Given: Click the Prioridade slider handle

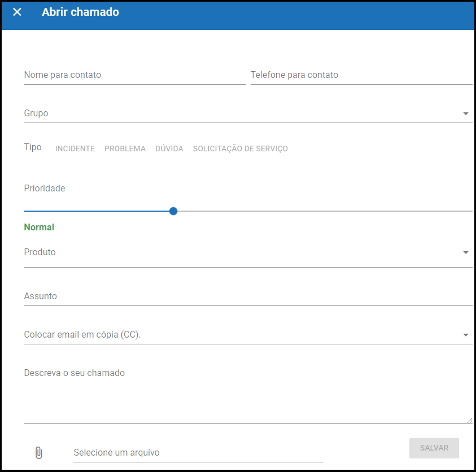Looking at the screenshot, I should pyautogui.click(x=173, y=211).
